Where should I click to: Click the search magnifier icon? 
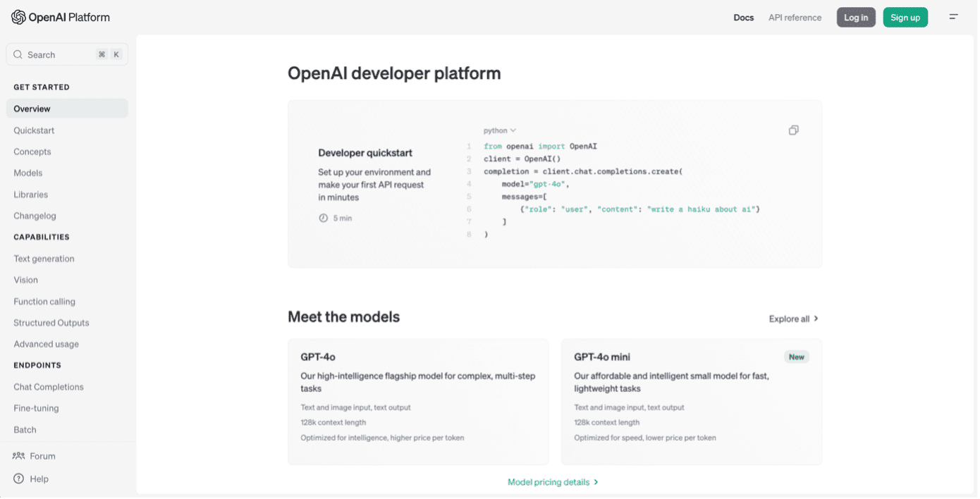(x=18, y=55)
